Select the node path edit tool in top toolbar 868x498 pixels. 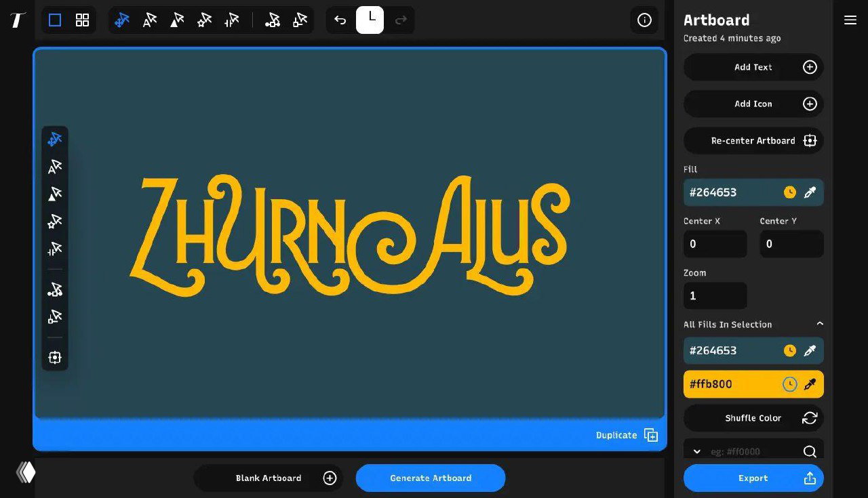pos(273,20)
